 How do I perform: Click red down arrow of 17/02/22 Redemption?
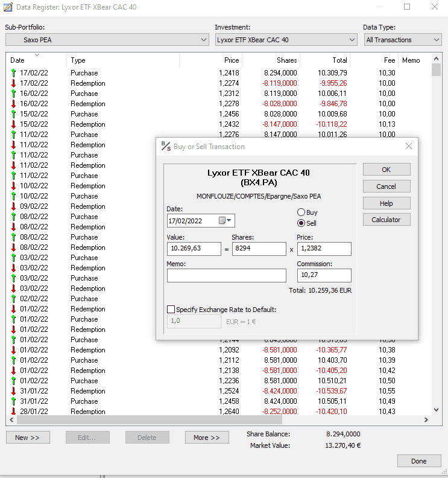coord(13,83)
